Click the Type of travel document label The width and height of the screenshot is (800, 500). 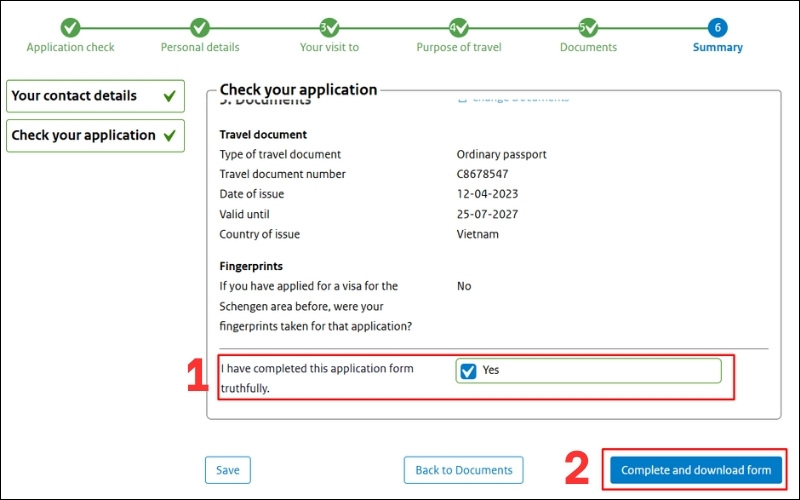280,155
